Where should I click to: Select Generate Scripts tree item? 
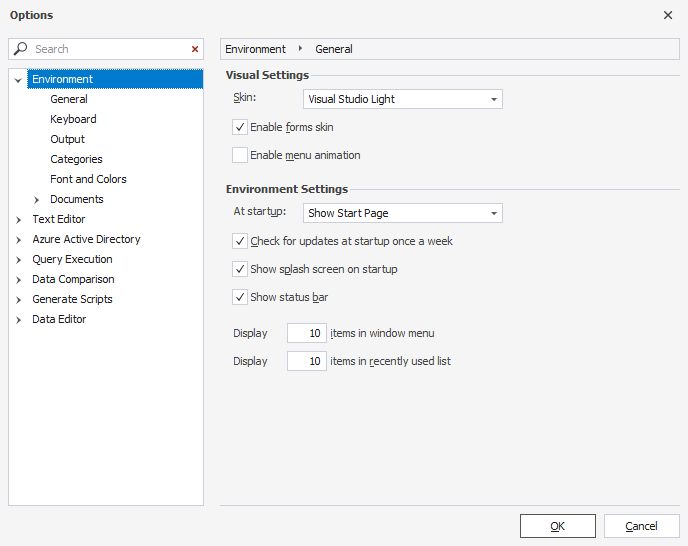(72, 299)
